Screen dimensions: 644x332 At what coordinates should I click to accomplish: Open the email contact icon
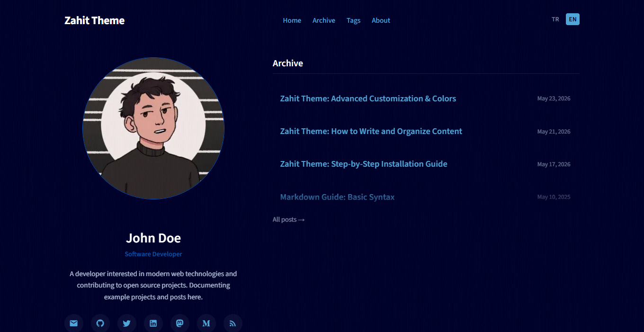[x=74, y=323]
